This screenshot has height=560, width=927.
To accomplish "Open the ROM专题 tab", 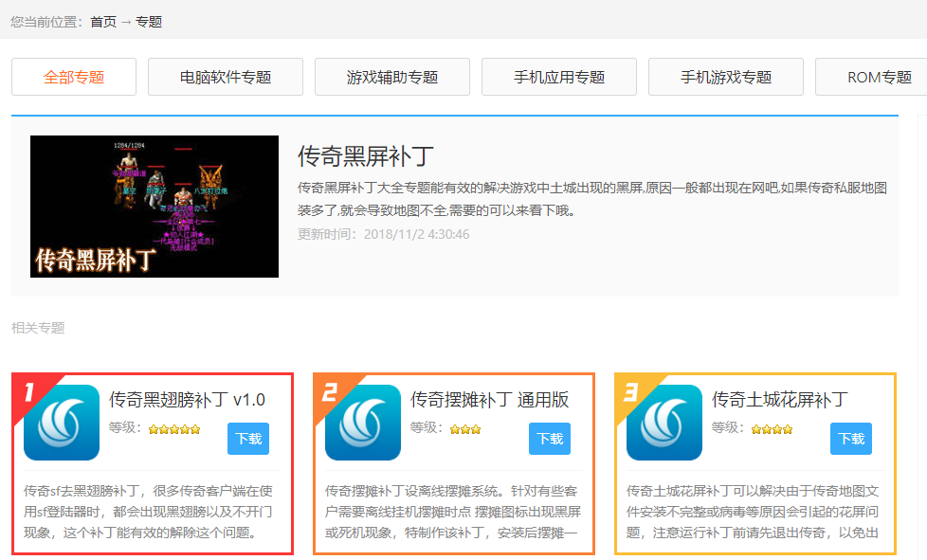I will (x=878, y=78).
